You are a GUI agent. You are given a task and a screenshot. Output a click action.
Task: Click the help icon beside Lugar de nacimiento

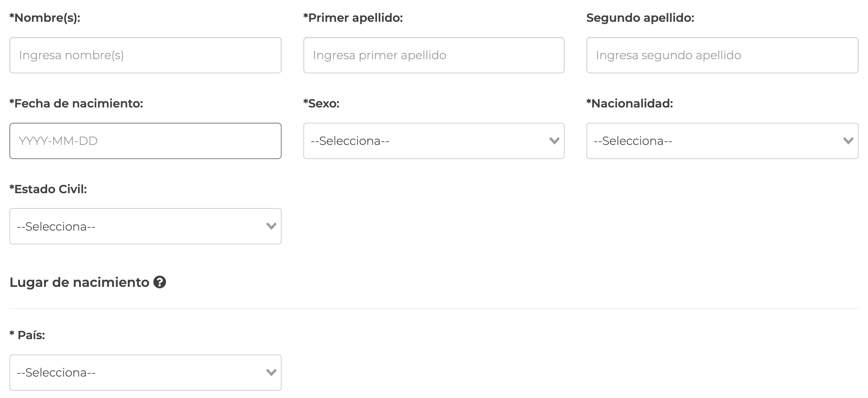(160, 282)
